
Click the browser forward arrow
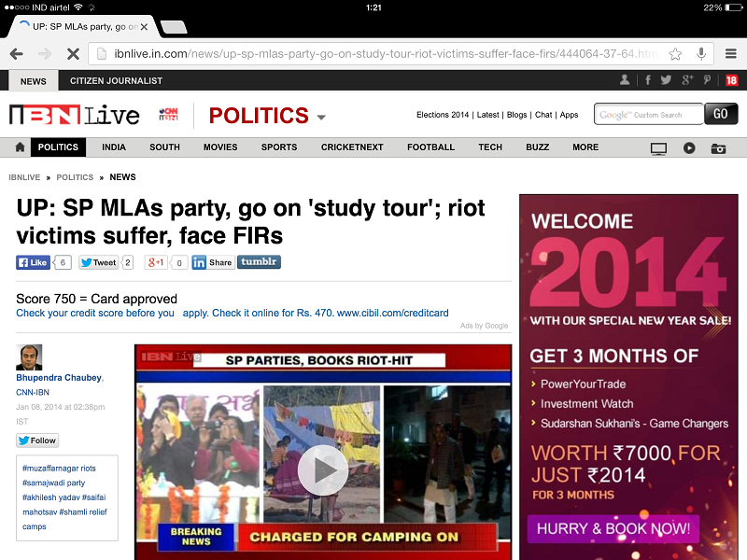(45, 54)
